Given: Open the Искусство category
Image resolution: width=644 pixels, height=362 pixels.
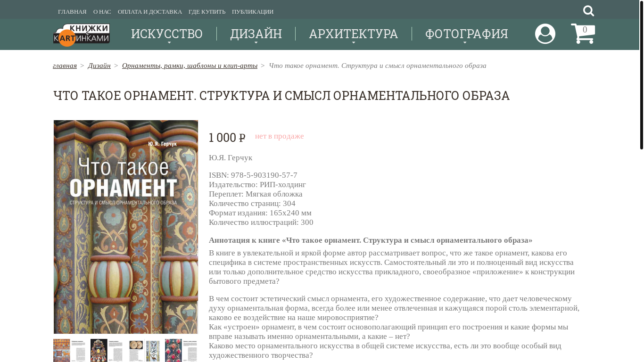Looking at the screenshot, I should [167, 34].
